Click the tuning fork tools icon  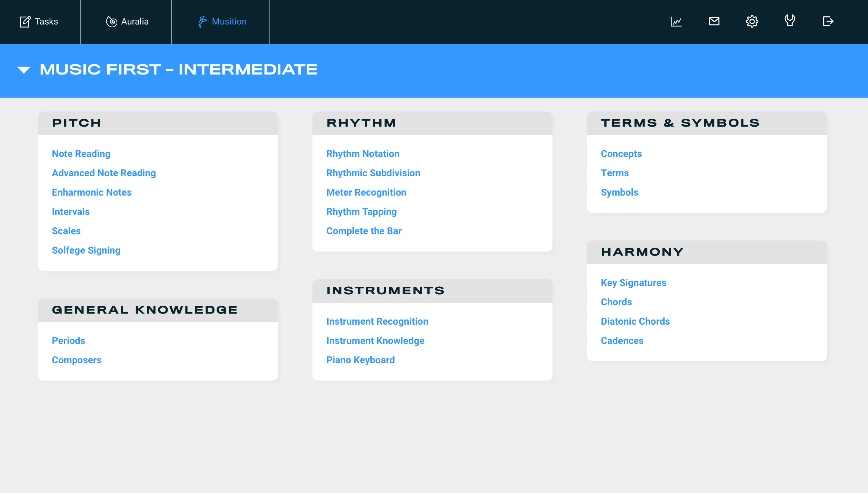pyautogui.click(x=790, y=21)
